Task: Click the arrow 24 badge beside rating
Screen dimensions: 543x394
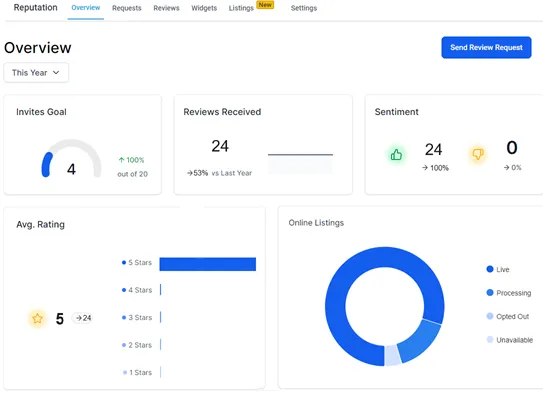Action: point(83,318)
